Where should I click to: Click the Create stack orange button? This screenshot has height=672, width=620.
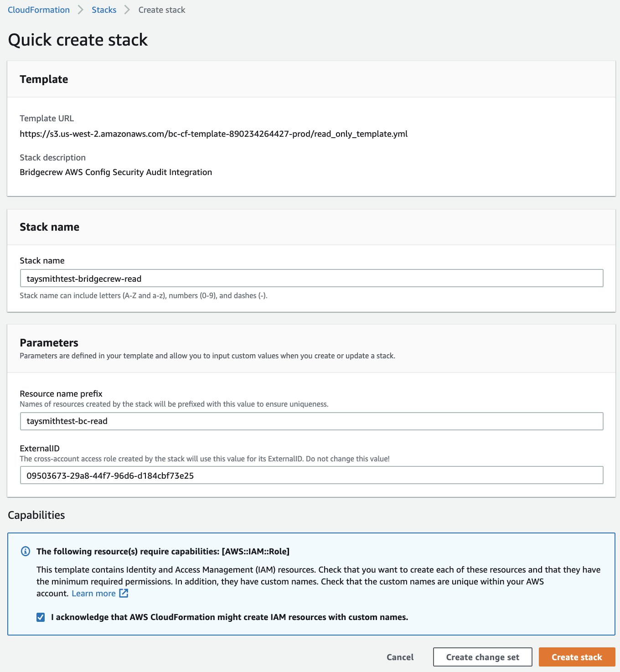pos(577,657)
